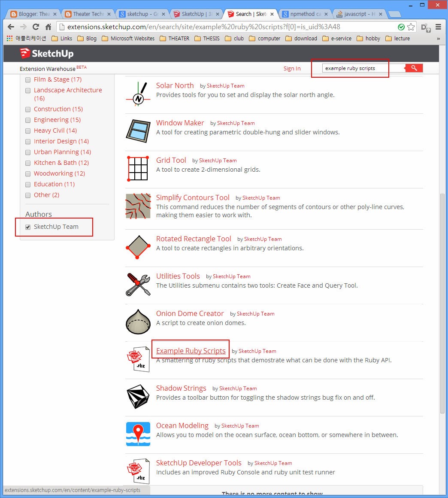Screen dimensions: 448x498
Task: Close the Blogger tab
Action: tap(55, 14)
